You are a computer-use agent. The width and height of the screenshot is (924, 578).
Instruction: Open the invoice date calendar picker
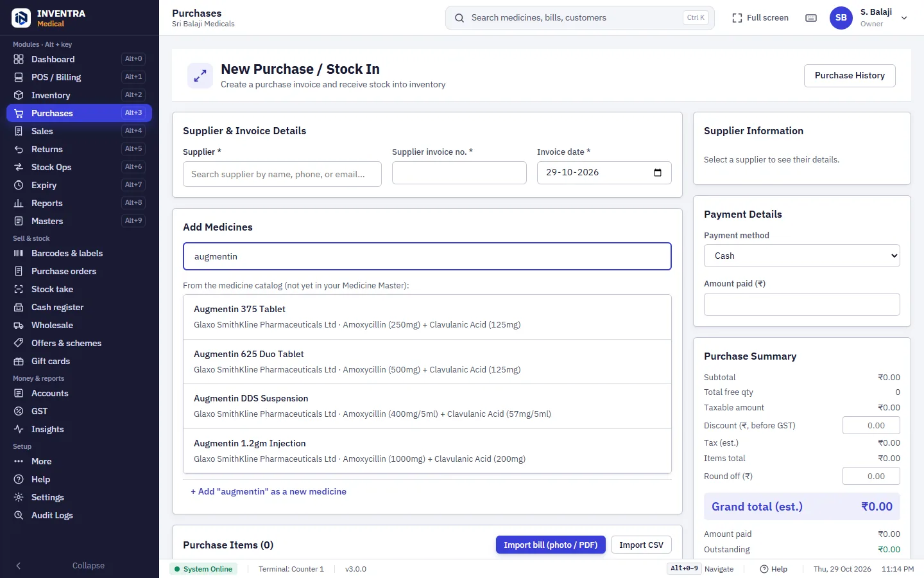[x=658, y=173]
